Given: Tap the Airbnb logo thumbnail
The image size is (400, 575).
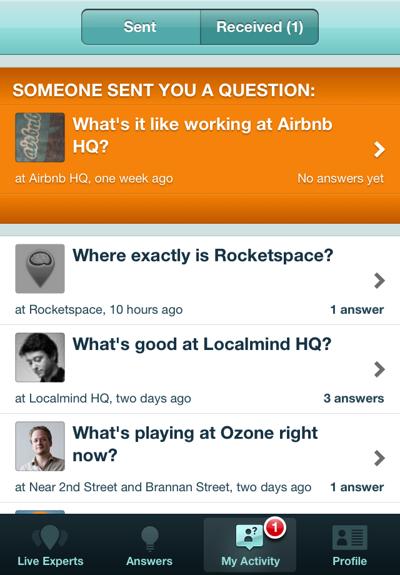Looking at the screenshot, I should tap(40, 138).
